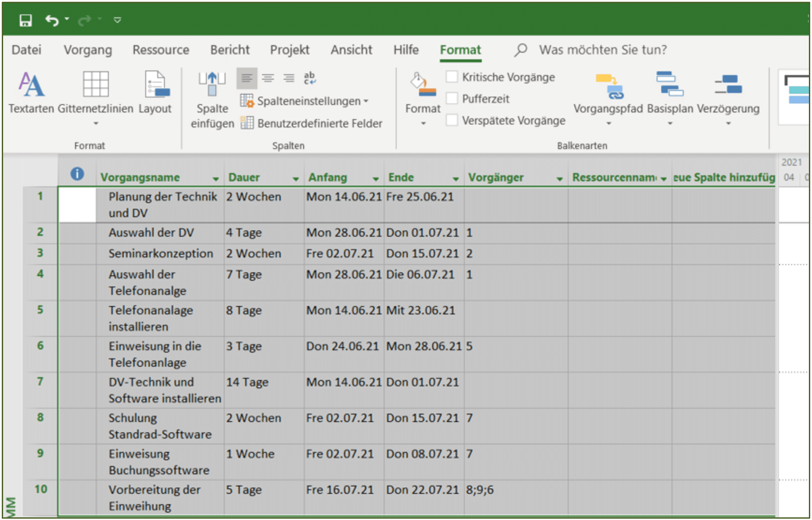Screen dimensions: 812x520
Task: Click the Basisplan icon
Action: pos(669,84)
